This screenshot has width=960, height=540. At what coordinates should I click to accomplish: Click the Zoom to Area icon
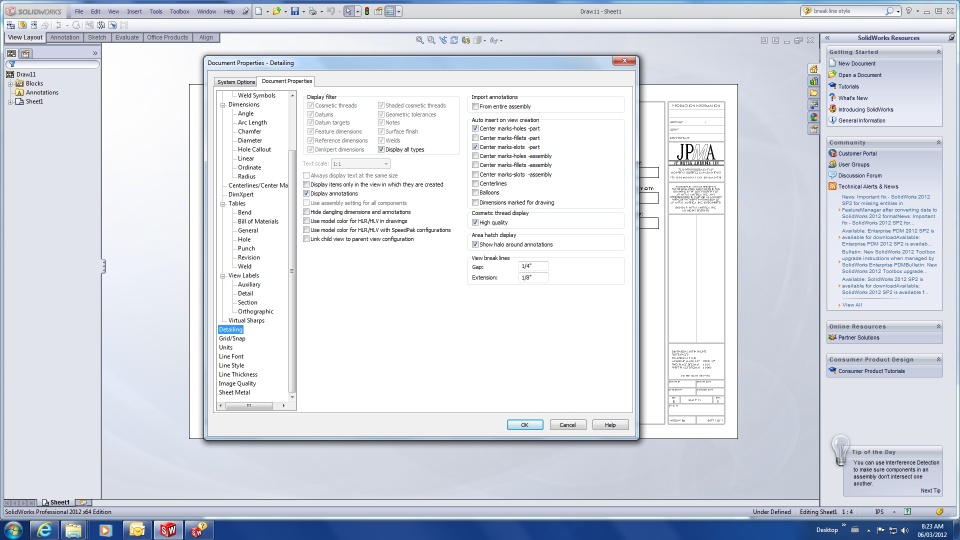click(x=431, y=40)
